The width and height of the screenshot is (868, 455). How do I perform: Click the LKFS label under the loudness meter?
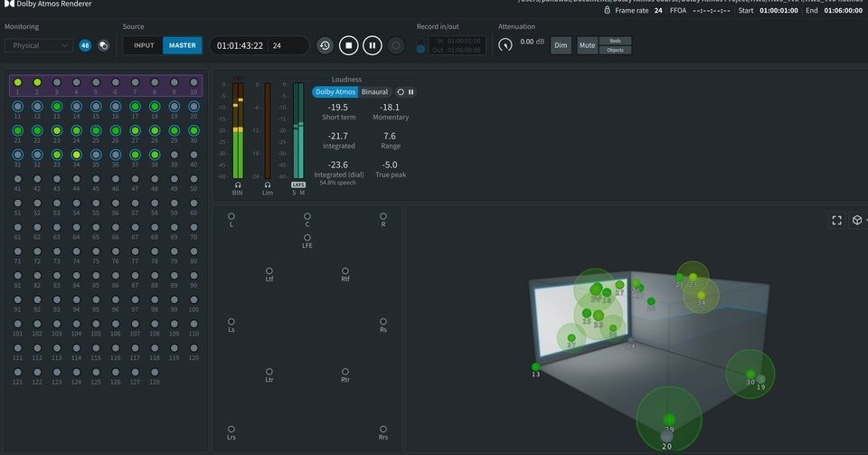point(298,185)
